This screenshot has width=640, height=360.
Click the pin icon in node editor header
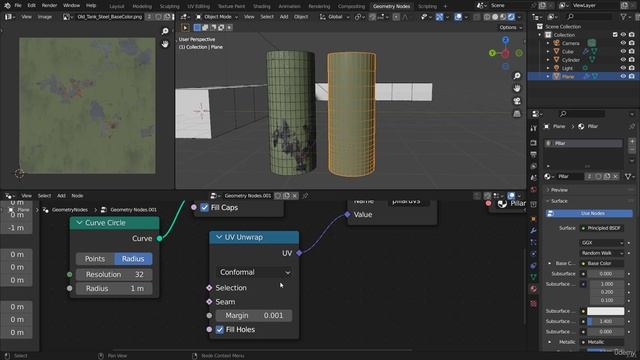[x=305, y=196]
